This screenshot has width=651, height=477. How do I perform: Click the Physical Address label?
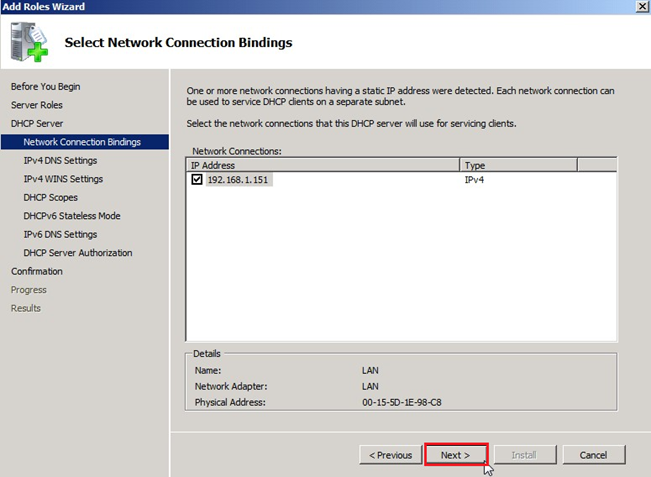pos(230,402)
